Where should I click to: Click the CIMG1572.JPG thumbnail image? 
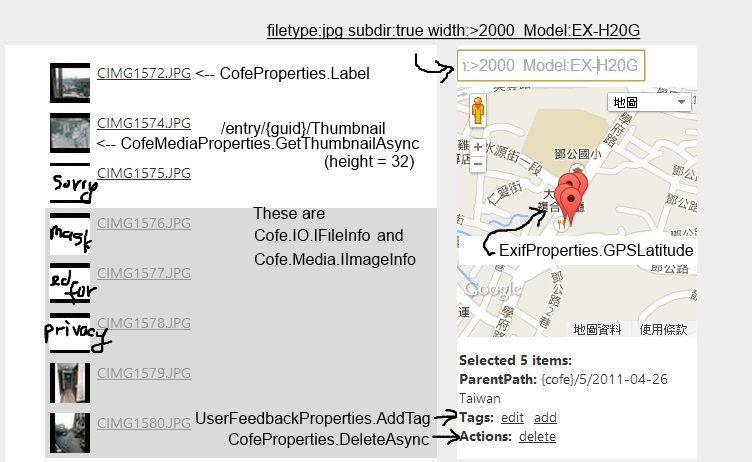(70, 83)
